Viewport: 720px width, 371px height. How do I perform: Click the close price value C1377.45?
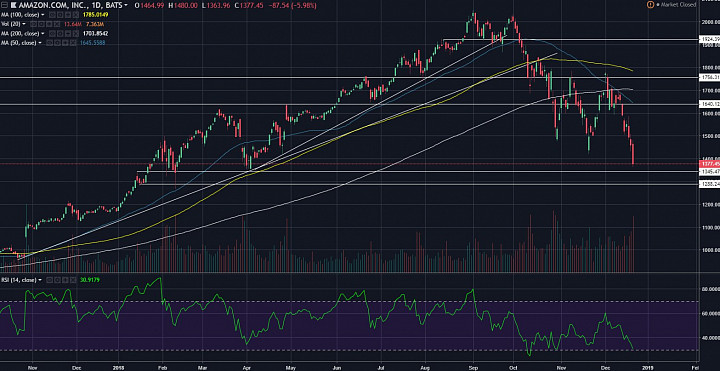pos(249,5)
